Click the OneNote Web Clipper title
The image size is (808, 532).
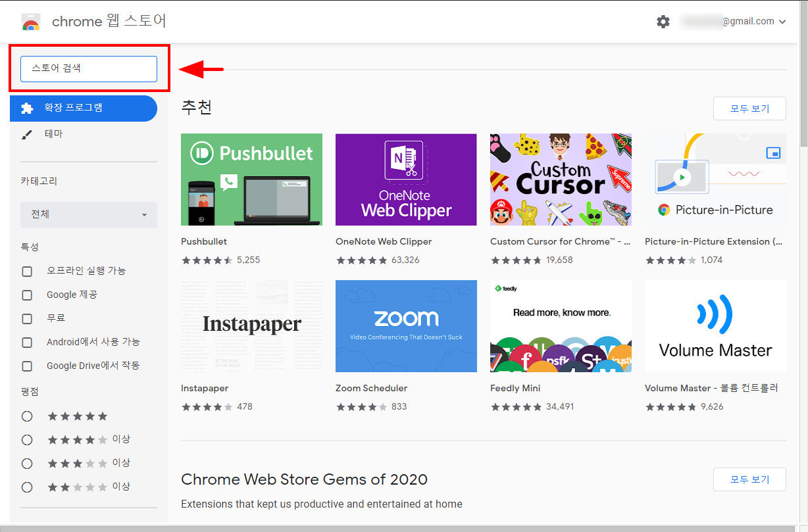click(x=384, y=241)
